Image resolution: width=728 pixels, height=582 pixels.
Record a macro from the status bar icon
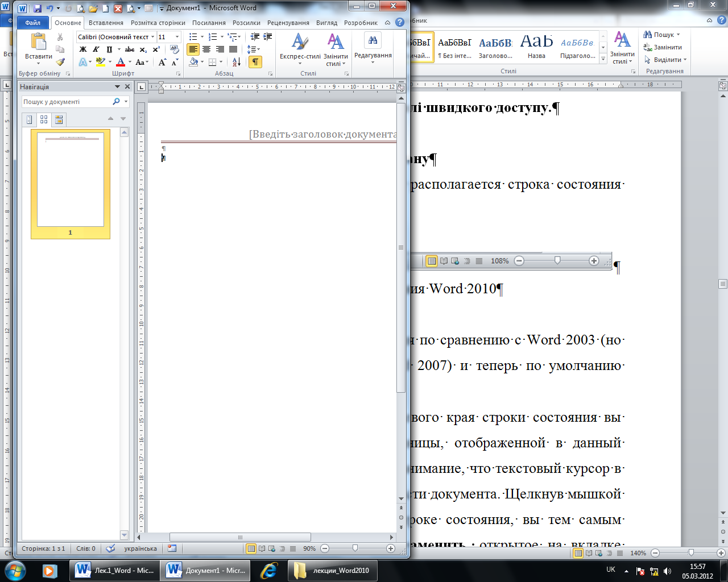pyautogui.click(x=172, y=548)
